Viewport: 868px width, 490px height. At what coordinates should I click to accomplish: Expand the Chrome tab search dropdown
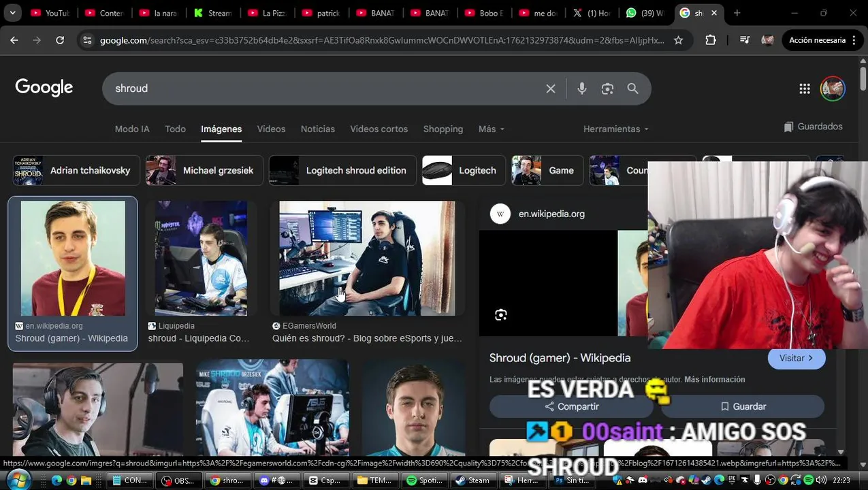tap(12, 13)
